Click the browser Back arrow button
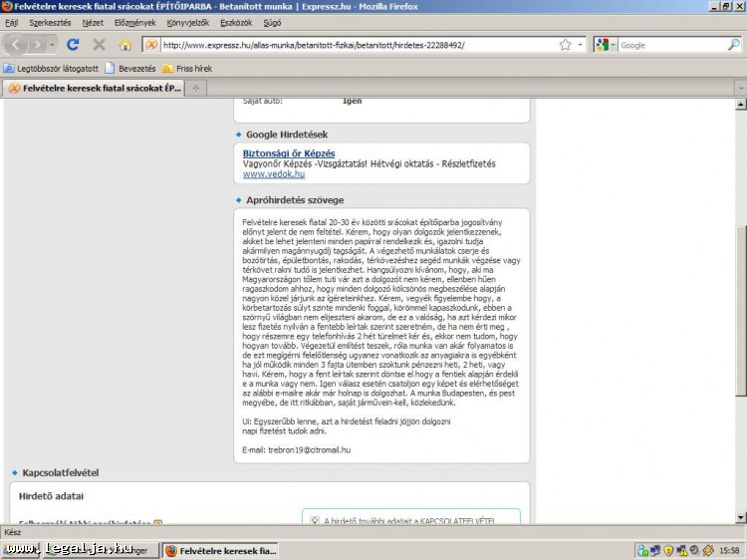This screenshot has width=747, height=560. pos(17,45)
